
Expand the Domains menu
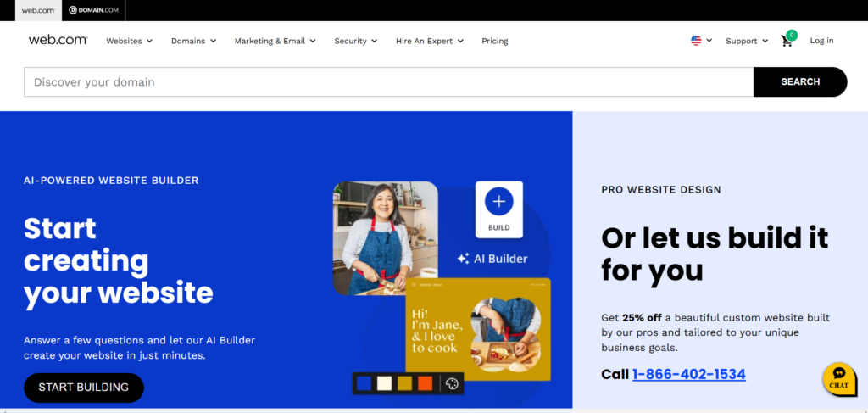click(x=194, y=41)
